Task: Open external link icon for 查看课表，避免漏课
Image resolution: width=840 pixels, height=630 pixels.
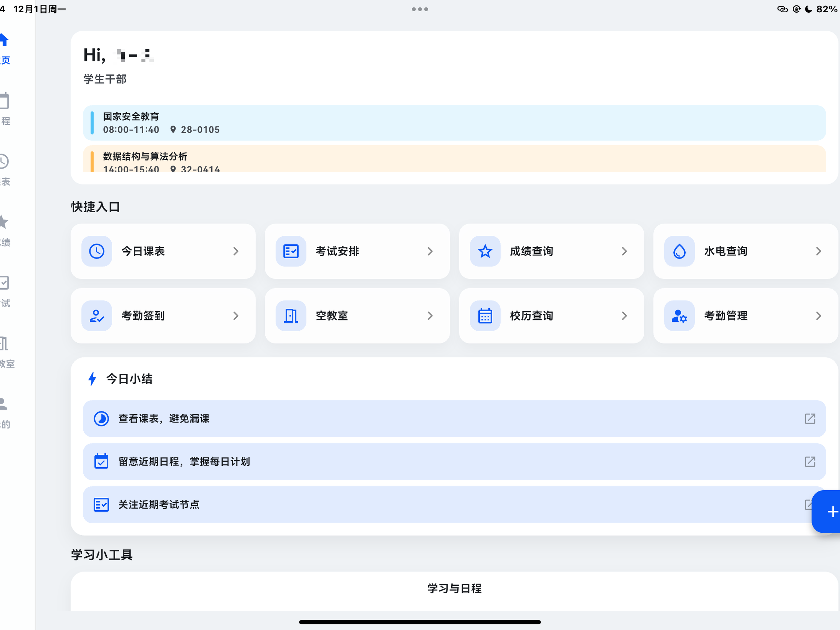Action: pos(810,419)
